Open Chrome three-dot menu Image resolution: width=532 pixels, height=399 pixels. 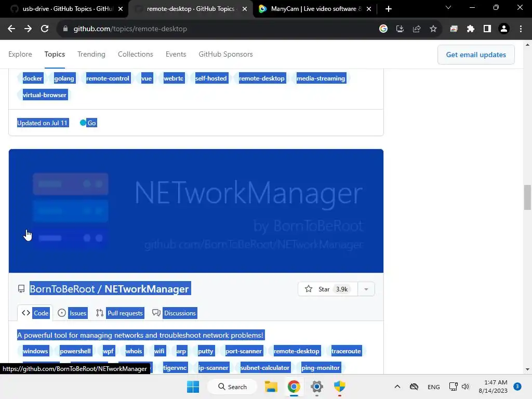[x=521, y=29]
